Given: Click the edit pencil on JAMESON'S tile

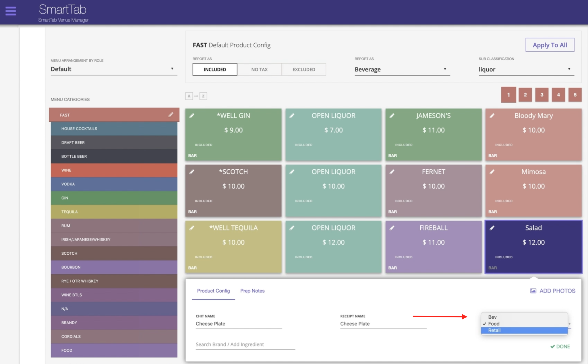Looking at the screenshot, I should 392,116.
